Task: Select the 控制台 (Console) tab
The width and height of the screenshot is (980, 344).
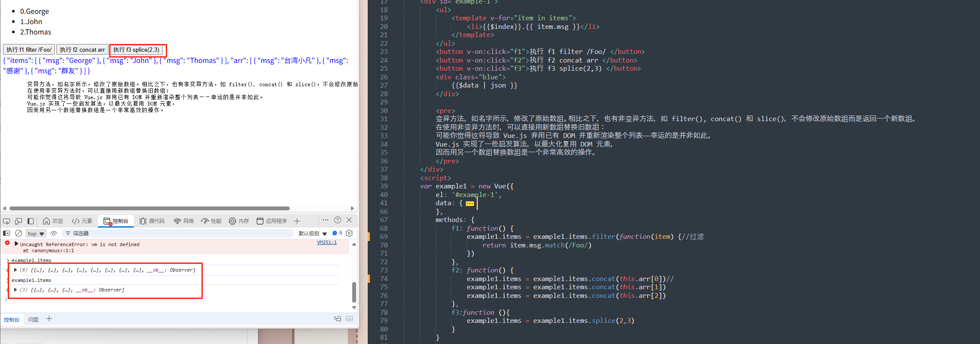Action: 116,221
